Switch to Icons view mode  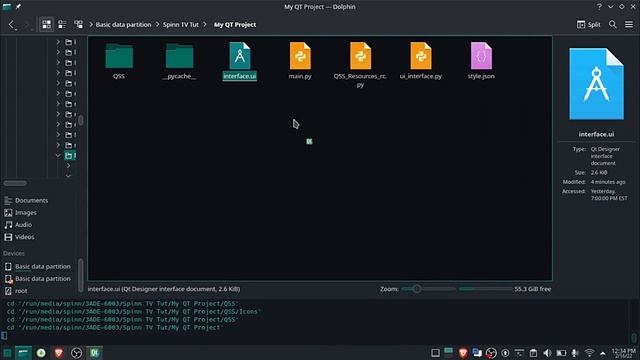pos(47,24)
